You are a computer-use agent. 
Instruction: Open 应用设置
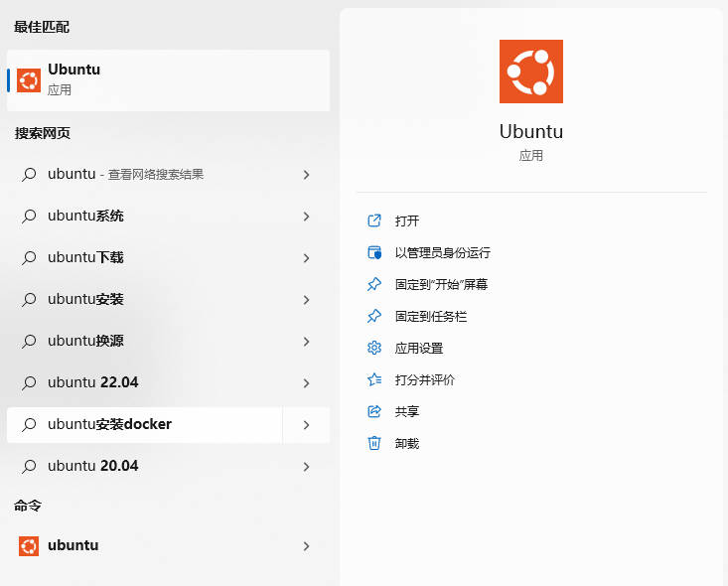coord(419,348)
